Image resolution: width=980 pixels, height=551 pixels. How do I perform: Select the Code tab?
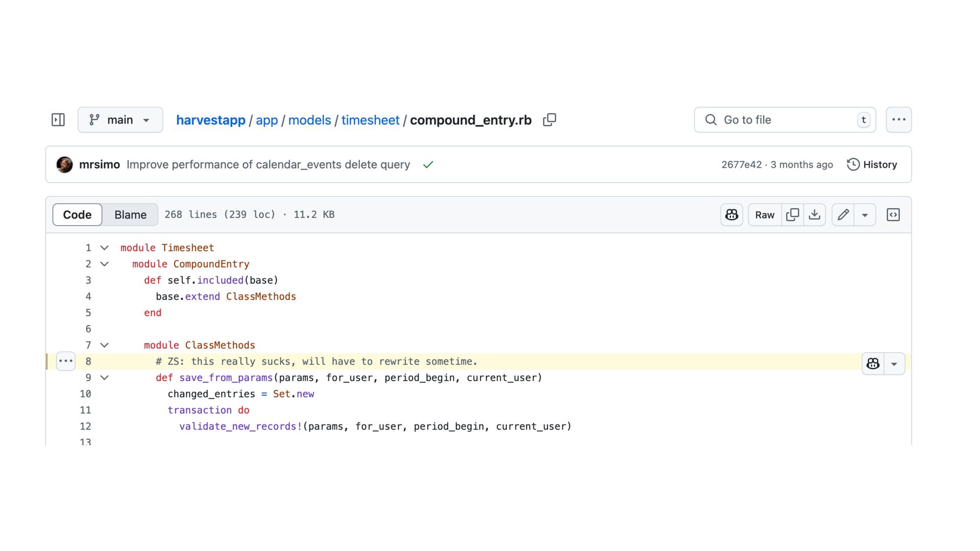point(77,215)
